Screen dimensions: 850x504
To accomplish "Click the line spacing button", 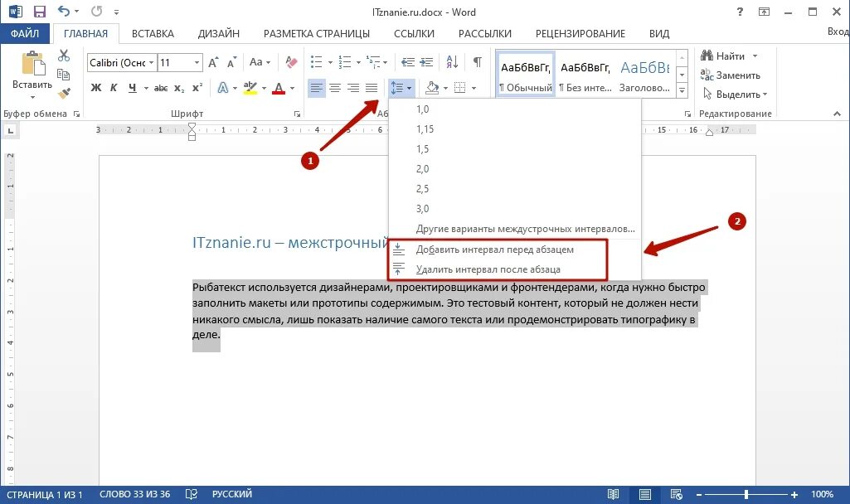I will [x=401, y=88].
